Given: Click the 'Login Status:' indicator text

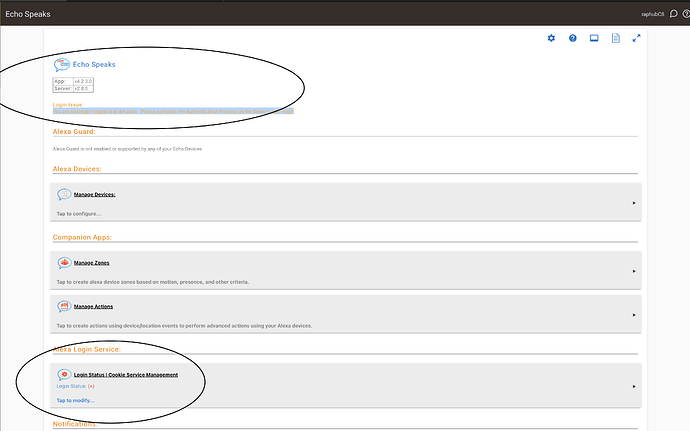Looking at the screenshot, I should coord(75,386).
